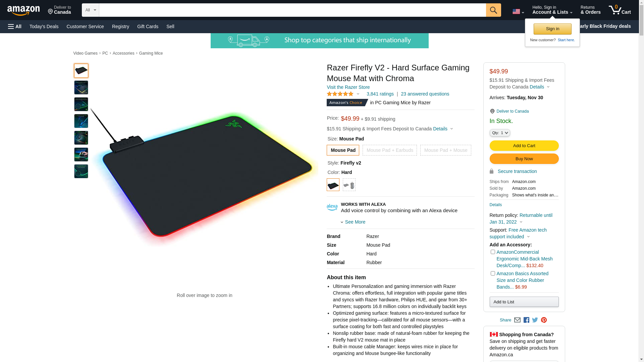
Task: Open the US flag language selector
Action: 518,12
